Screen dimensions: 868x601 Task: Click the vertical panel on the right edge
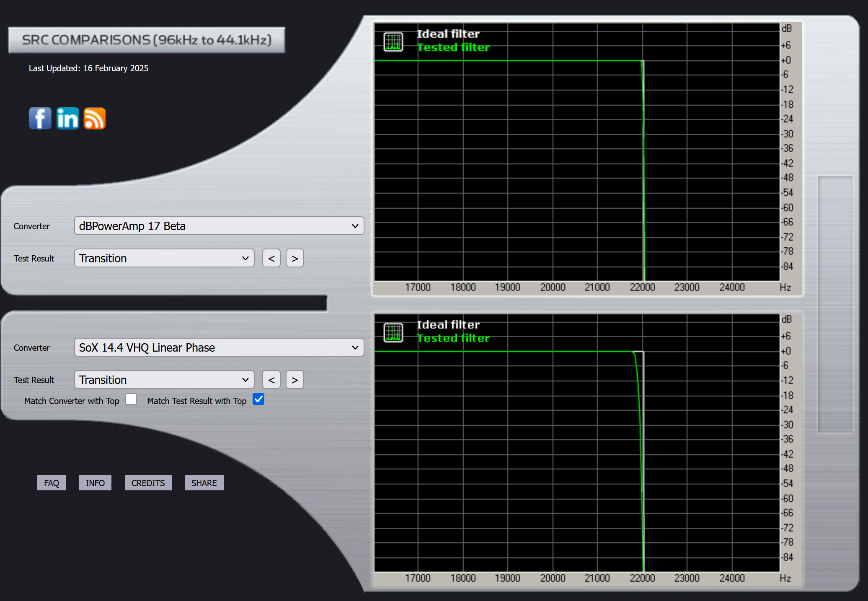click(x=835, y=304)
